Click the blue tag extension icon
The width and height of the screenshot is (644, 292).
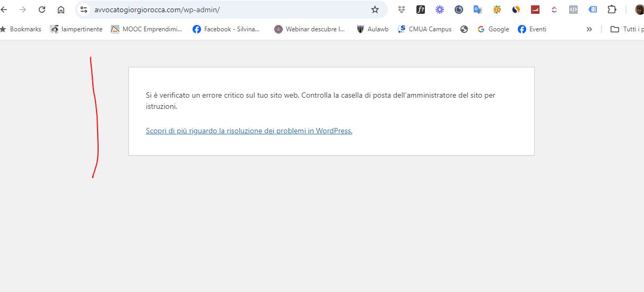pyautogui.click(x=593, y=10)
